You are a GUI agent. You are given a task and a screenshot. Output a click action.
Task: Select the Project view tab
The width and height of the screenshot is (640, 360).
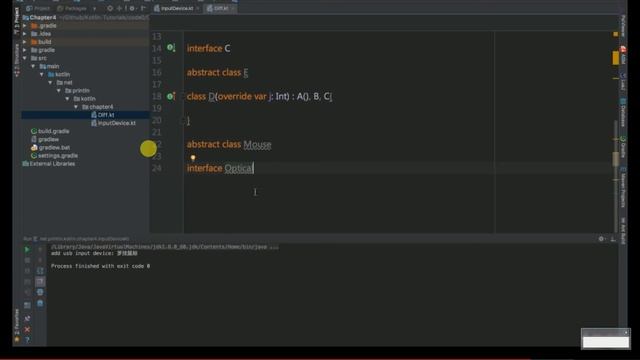coord(38,8)
